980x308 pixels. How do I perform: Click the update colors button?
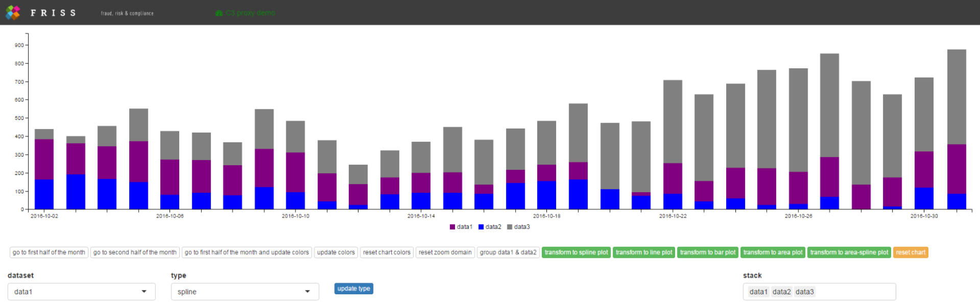pos(336,252)
